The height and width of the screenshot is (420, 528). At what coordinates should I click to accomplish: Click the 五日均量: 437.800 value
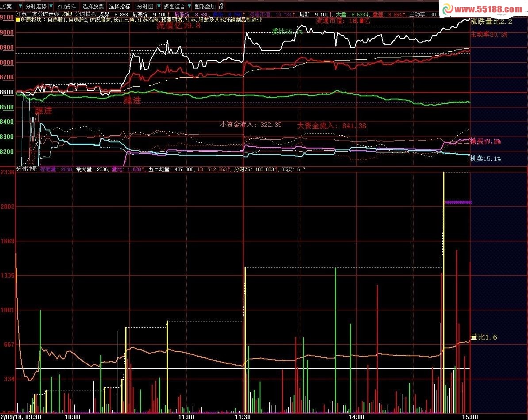click(x=171, y=169)
